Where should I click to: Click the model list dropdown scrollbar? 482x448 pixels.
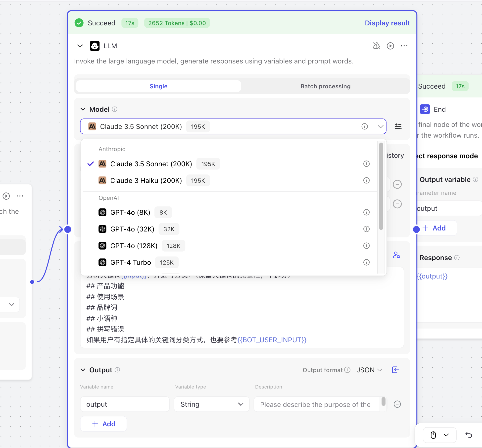pos(381,186)
